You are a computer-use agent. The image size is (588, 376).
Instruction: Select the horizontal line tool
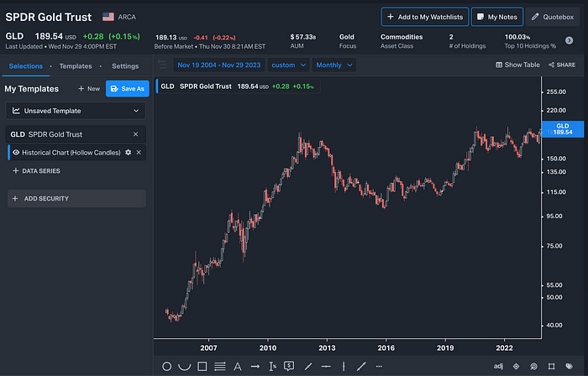326,366
